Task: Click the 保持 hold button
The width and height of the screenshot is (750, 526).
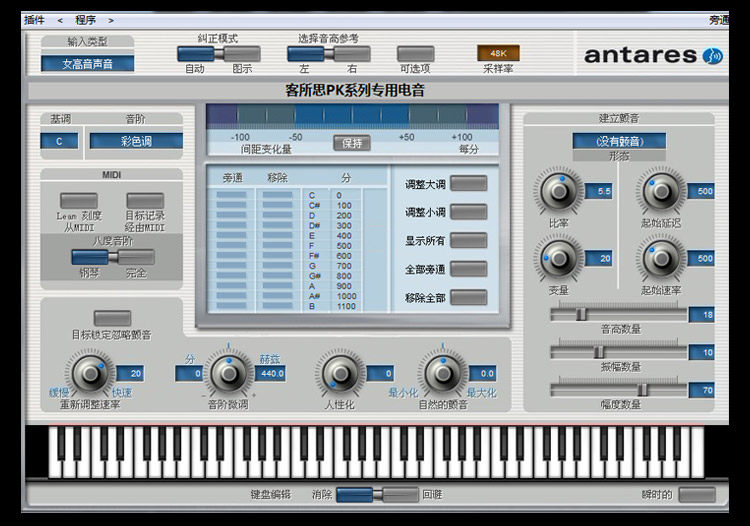Action: (x=352, y=143)
